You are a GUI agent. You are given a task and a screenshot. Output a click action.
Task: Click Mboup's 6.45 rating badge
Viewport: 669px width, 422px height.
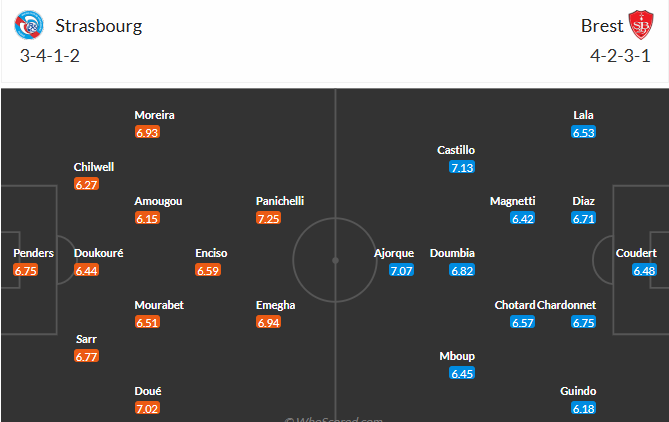462,373
